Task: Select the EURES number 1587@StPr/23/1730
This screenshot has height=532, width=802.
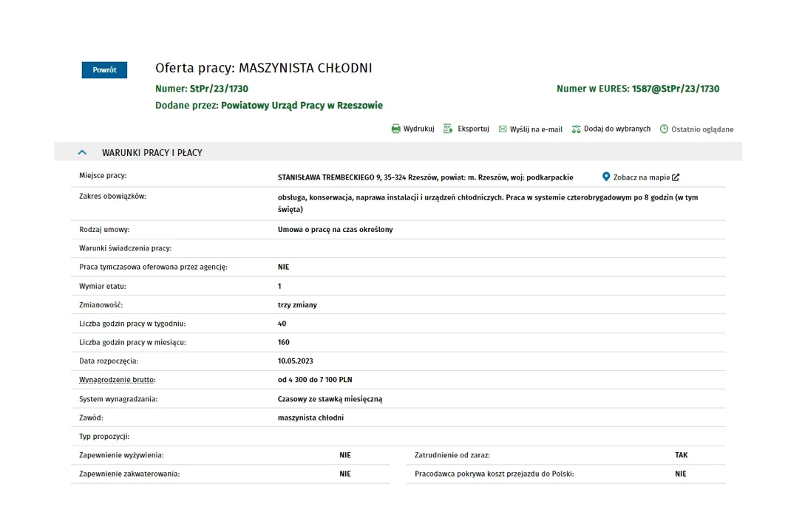Action: click(x=675, y=89)
